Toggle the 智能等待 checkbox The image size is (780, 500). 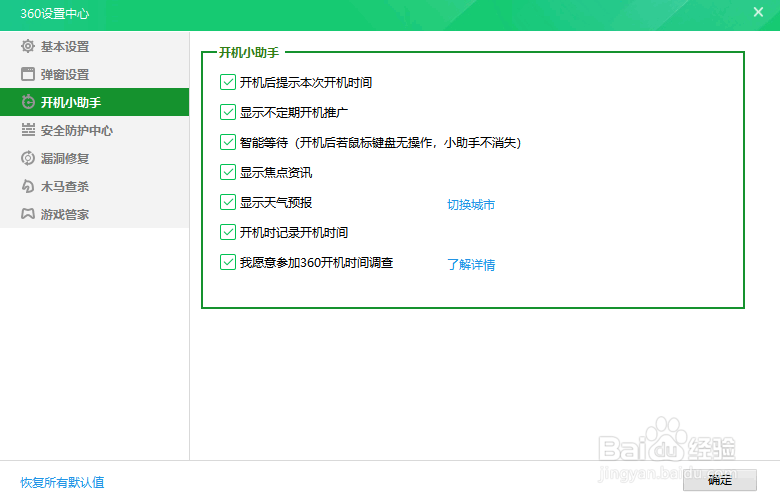228,142
